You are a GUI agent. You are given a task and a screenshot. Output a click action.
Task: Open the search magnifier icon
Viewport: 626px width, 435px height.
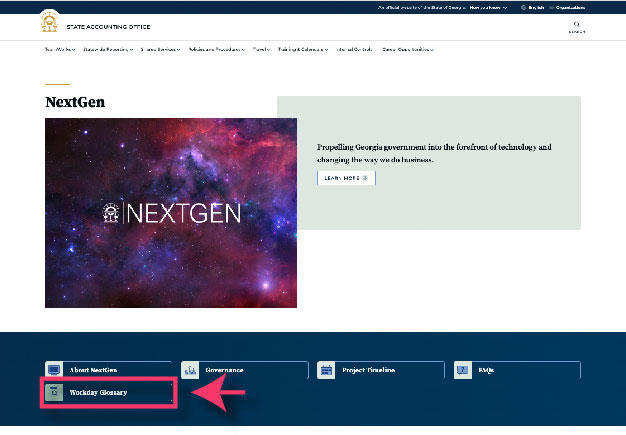coord(576,24)
